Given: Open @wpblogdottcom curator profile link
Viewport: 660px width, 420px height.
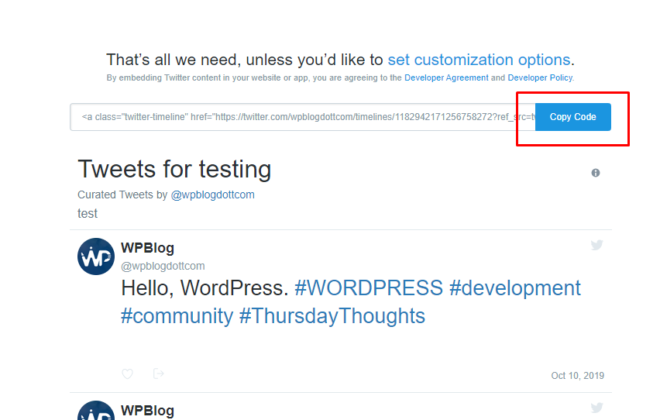Looking at the screenshot, I should click(213, 195).
